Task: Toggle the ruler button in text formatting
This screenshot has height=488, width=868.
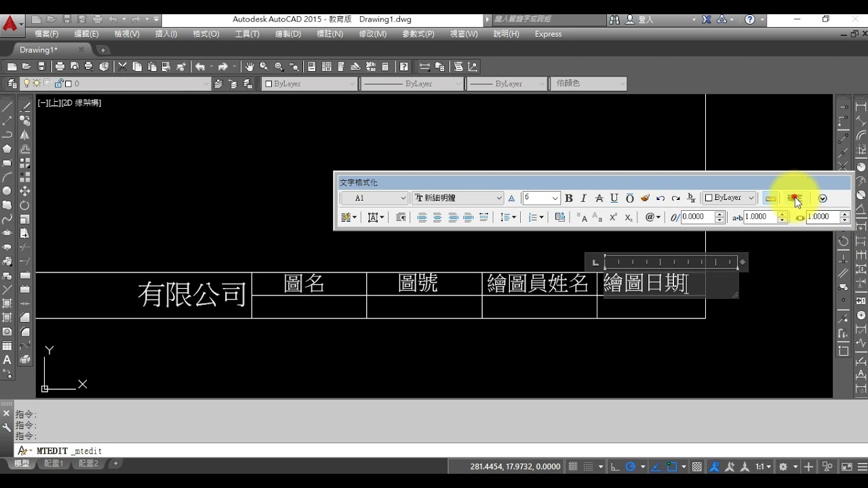Action: (x=771, y=198)
